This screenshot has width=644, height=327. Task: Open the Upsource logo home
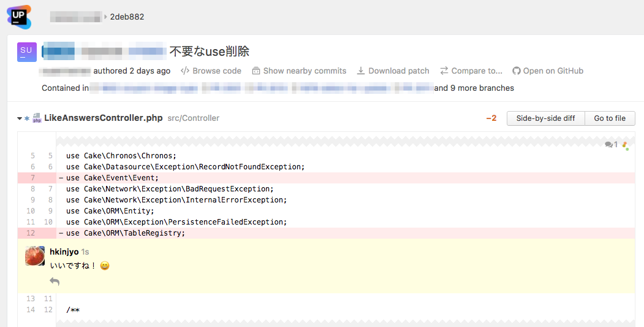(19, 17)
